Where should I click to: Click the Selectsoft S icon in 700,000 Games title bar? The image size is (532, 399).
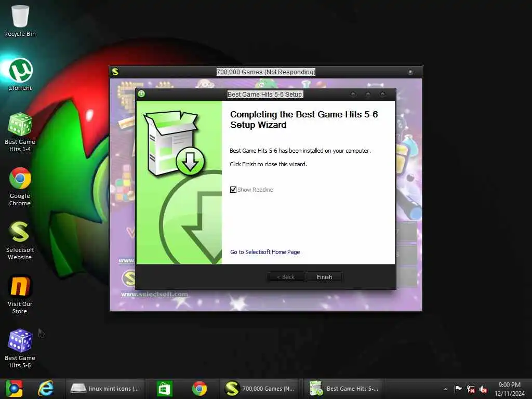[115, 72]
